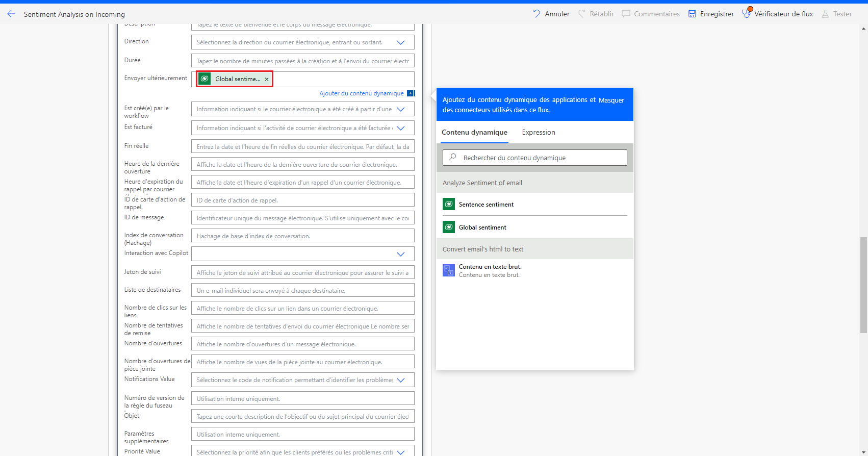Click the Analyze Sentiment of email header
This screenshot has height=456, width=868.
tap(535, 183)
